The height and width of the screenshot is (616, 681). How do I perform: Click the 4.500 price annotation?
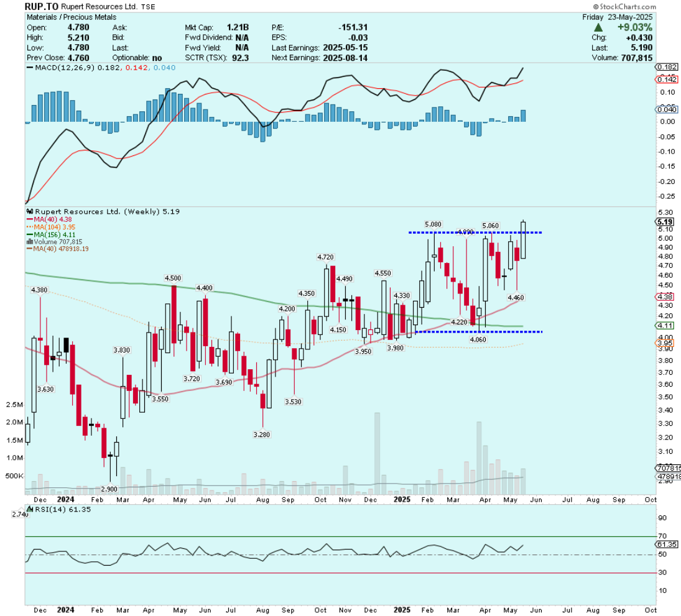(173, 278)
